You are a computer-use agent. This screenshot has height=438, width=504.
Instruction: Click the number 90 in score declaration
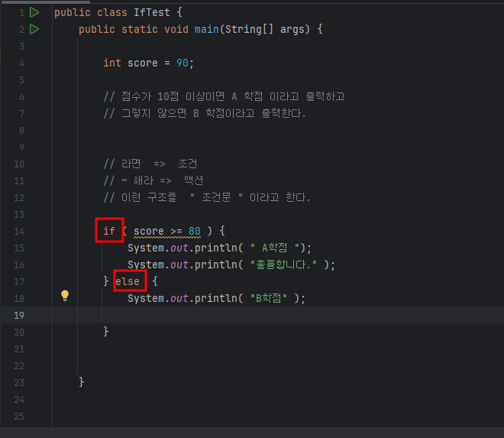(183, 63)
